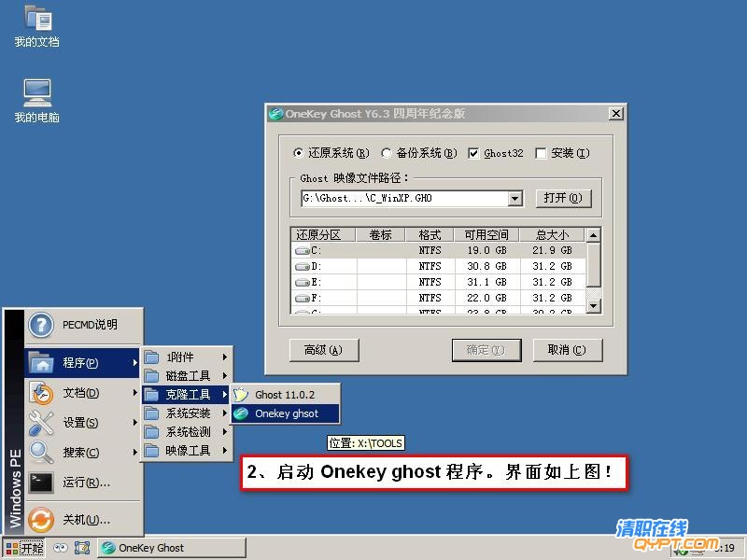
Task: Select the 程序(P) Start menu item
Action: pos(82,363)
